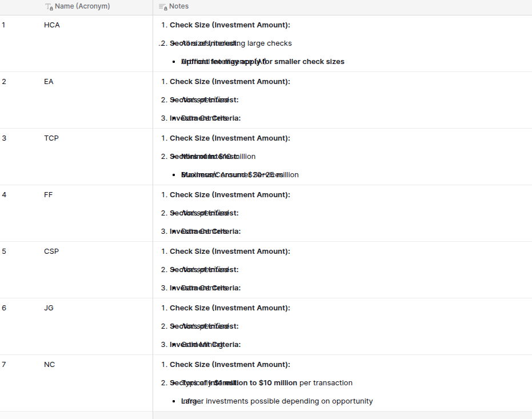Click the EA name cell
The image size is (532, 419).
(49, 82)
